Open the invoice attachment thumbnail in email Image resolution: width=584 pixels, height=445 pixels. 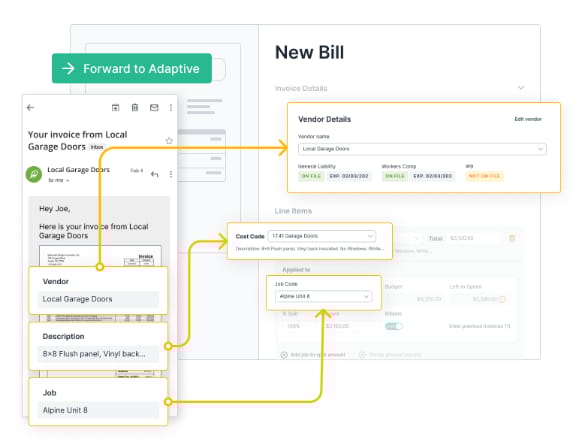click(x=101, y=256)
